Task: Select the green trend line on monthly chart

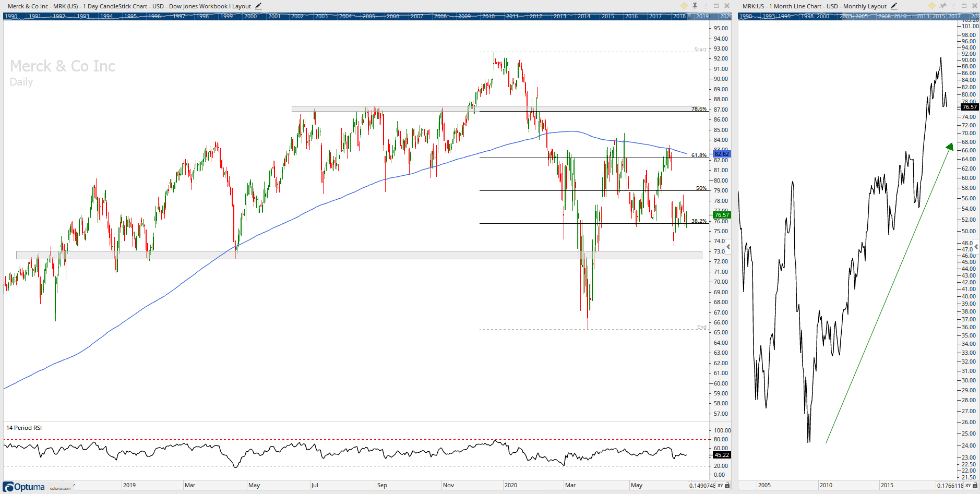Action: click(x=889, y=294)
